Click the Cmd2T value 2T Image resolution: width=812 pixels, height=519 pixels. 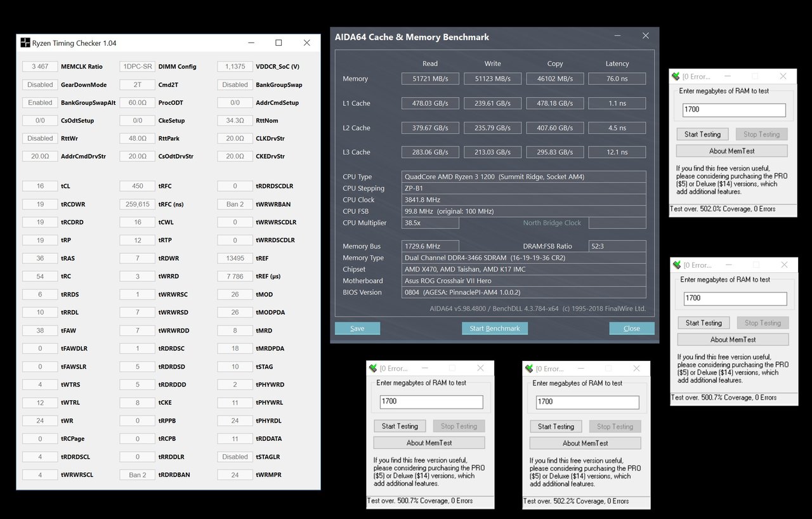(138, 84)
